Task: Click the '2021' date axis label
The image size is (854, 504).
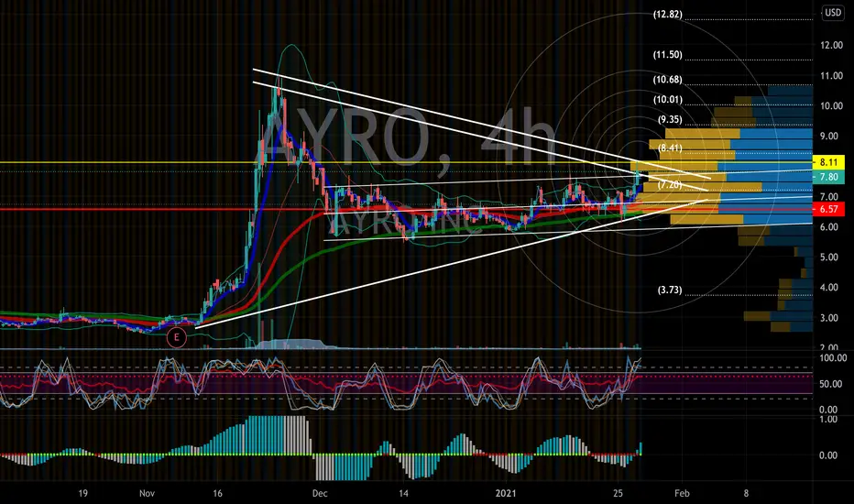Action: coord(506,494)
